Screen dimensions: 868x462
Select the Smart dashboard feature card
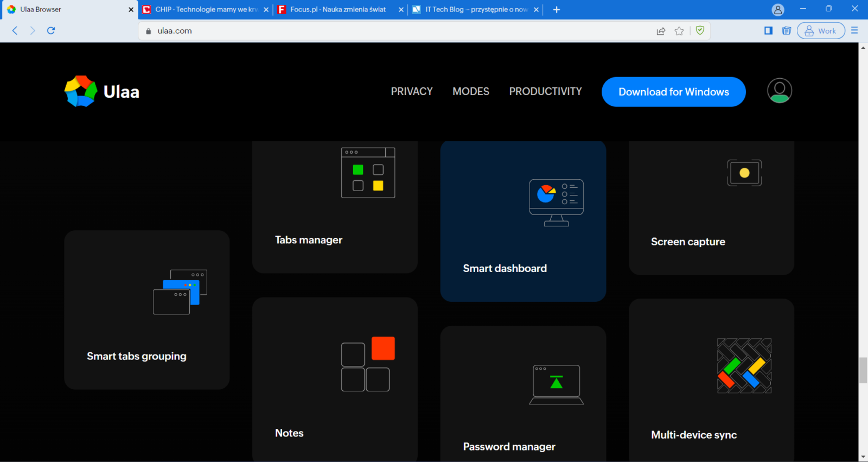[523, 221]
